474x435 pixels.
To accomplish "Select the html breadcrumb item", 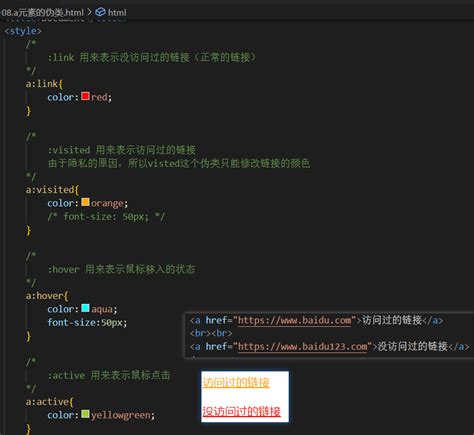I will coord(117,13).
